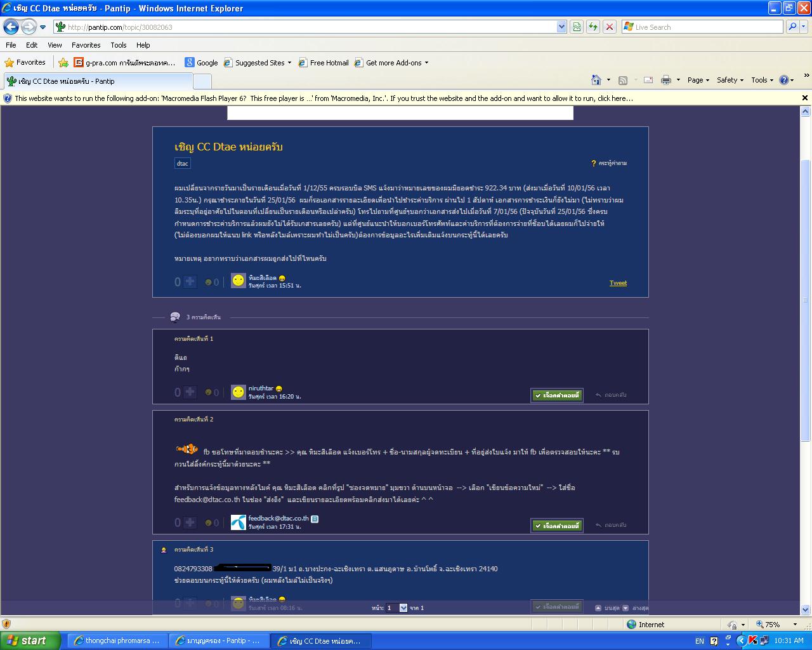
Task: Click the taskbar clock 10:31 AM
Action: [x=789, y=640]
